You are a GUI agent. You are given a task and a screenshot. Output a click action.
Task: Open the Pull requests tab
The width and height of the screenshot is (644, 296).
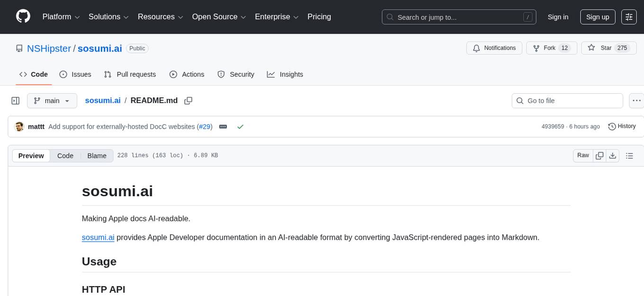click(x=130, y=74)
